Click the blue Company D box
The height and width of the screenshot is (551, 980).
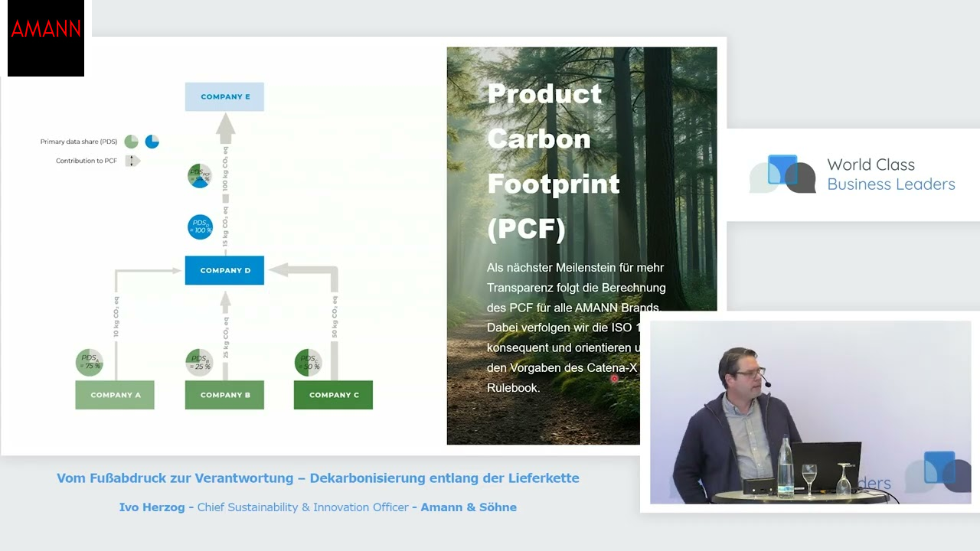[224, 270]
